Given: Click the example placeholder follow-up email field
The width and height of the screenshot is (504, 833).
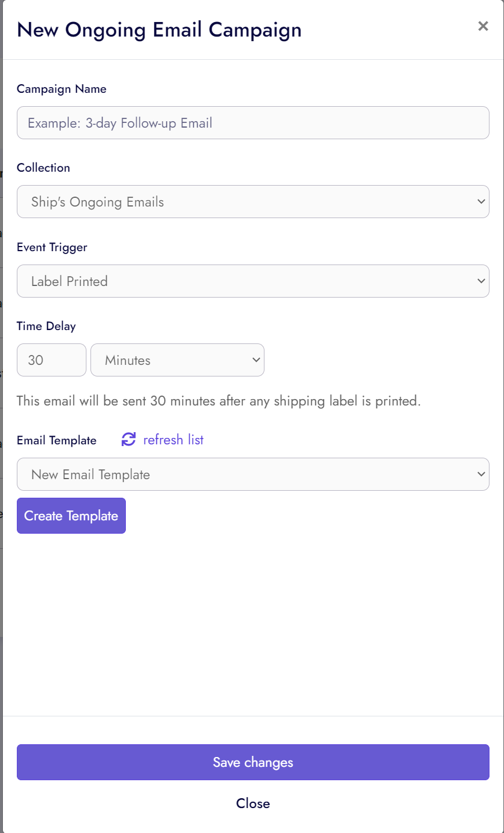Looking at the screenshot, I should [x=253, y=122].
